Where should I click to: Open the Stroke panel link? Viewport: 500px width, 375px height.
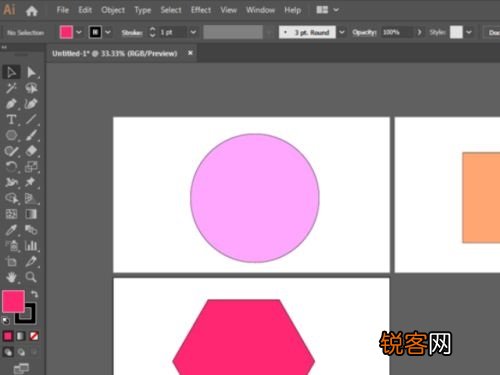pos(132,33)
